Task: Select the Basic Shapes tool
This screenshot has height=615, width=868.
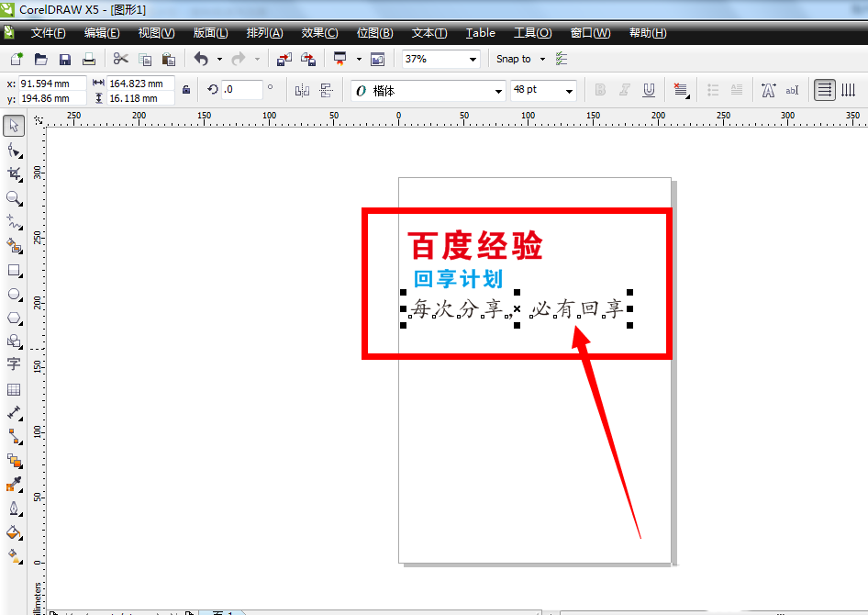Action: point(14,341)
